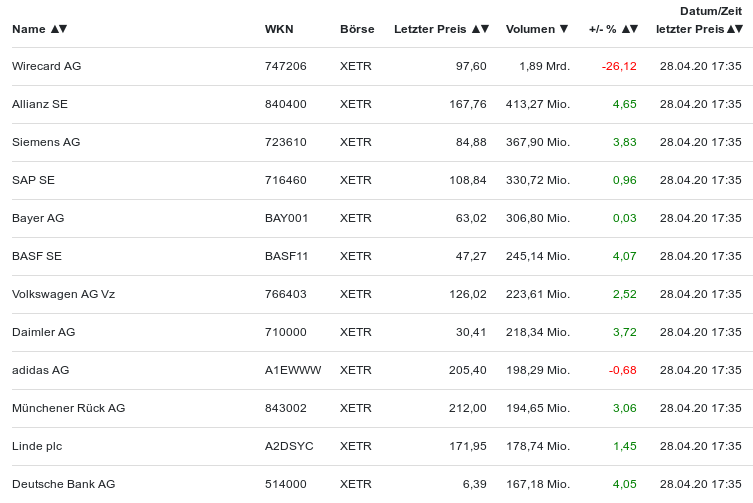Image resolution: width=753 pixels, height=503 pixels.
Task: Select the Siemens AG entry
Action: tap(46, 142)
